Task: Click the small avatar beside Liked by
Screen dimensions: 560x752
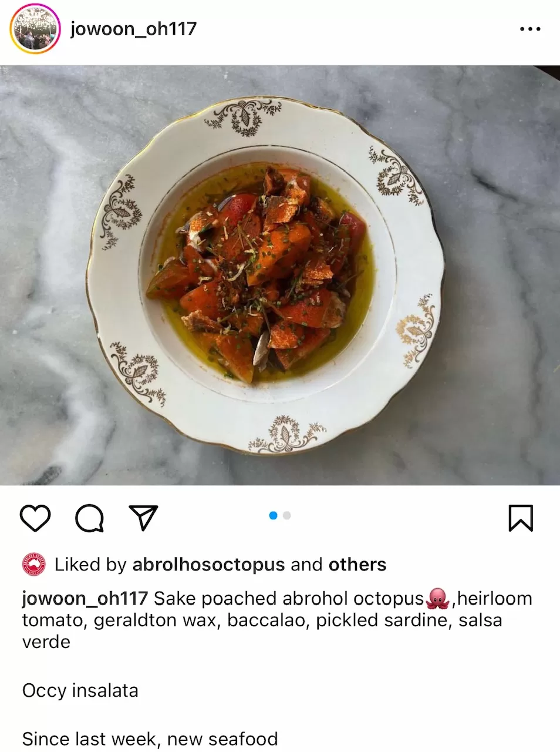Action: point(34,565)
